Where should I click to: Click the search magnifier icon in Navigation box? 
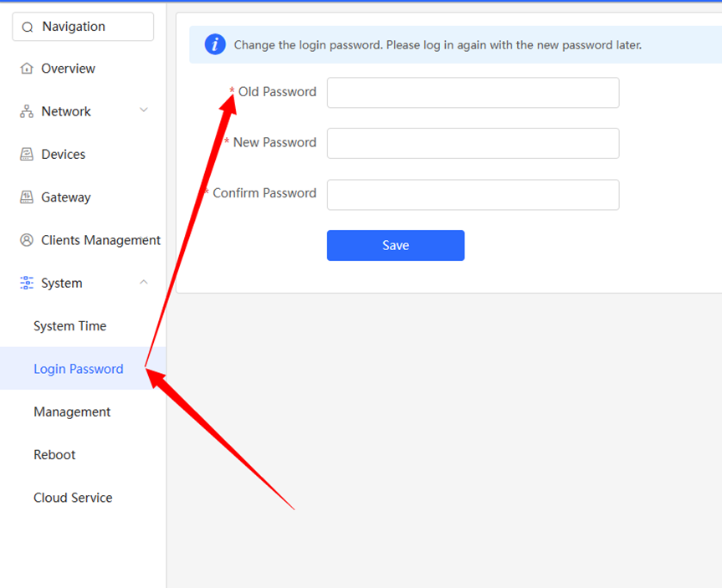(x=27, y=27)
